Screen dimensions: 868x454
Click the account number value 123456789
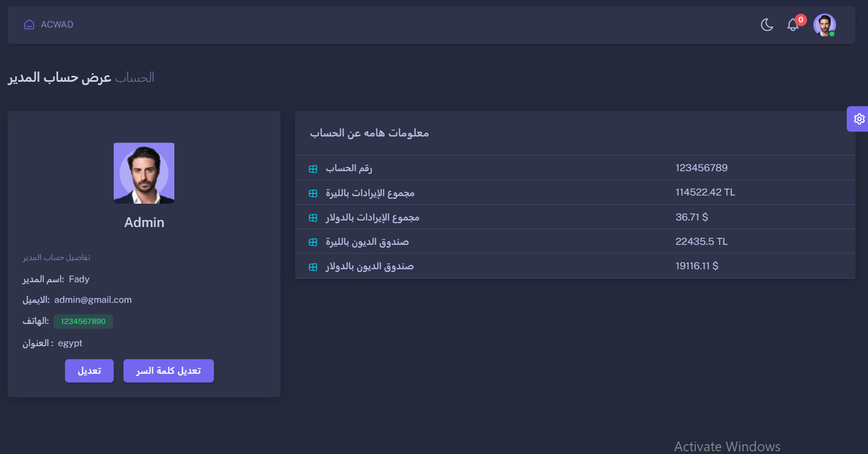click(701, 168)
